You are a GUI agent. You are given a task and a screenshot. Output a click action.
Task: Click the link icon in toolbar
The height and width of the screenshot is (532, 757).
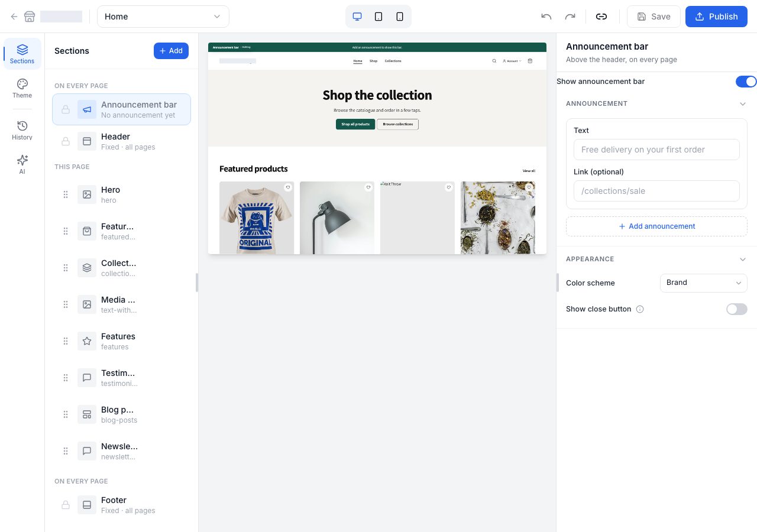601,17
